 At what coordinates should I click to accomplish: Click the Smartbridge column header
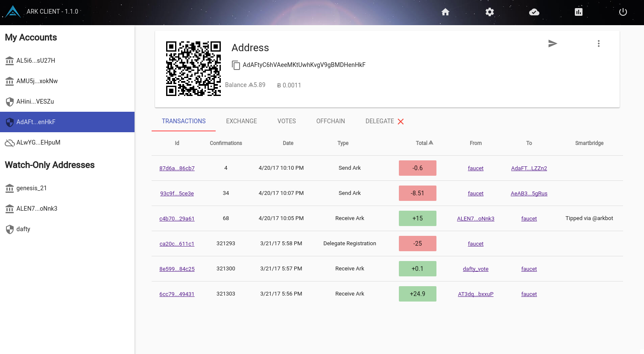589,143
